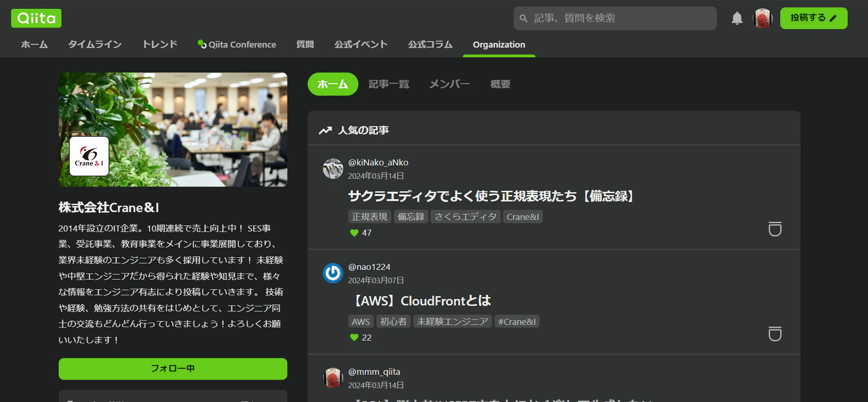This screenshot has width=868, height=402.
Task: Open 質問 in the navigation
Action: pyautogui.click(x=305, y=44)
